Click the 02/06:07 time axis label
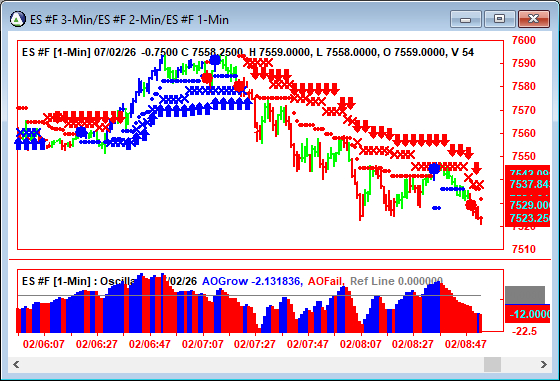Screen dimensions: 560x381 point(44,344)
